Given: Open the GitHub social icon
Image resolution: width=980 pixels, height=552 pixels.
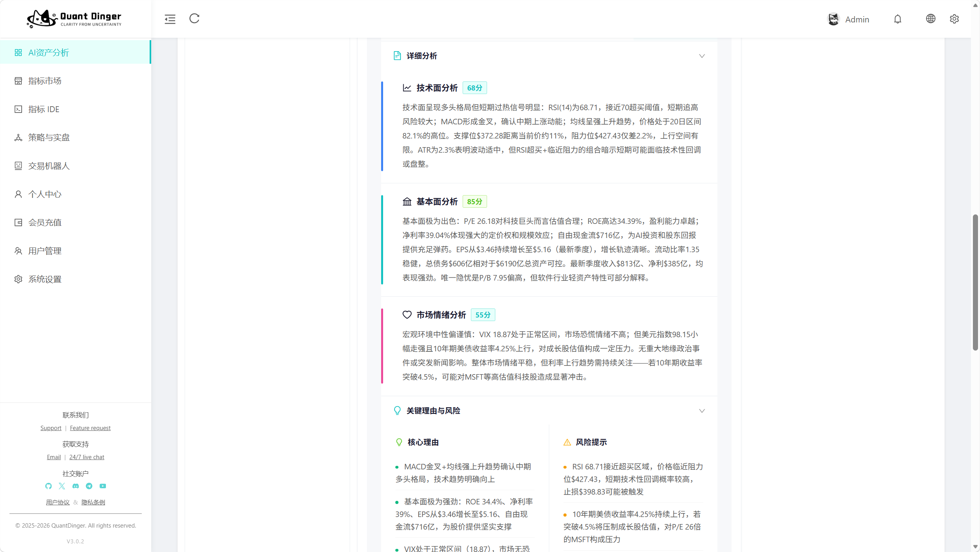Looking at the screenshot, I should tap(48, 486).
